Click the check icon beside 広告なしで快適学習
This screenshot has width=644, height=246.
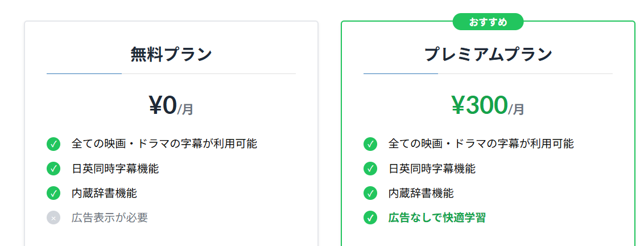(370, 218)
